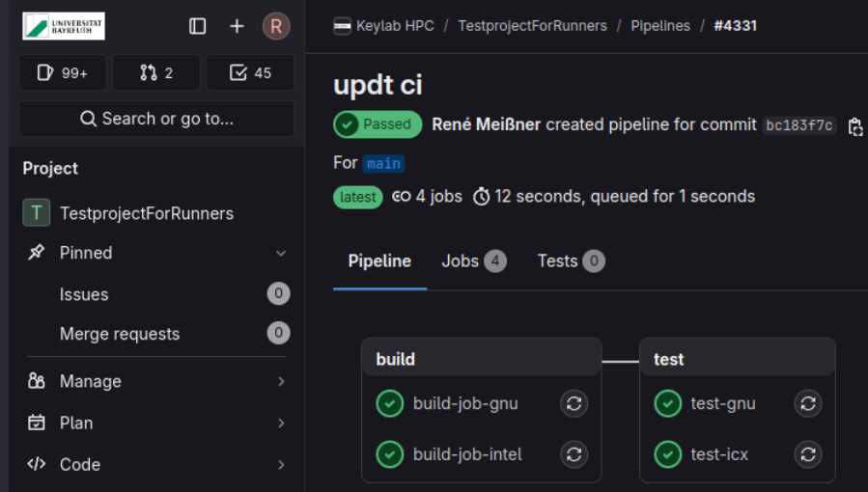Open merge requests counter showing 2
This screenshot has width=868, height=492.
pyautogui.click(x=156, y=72)
